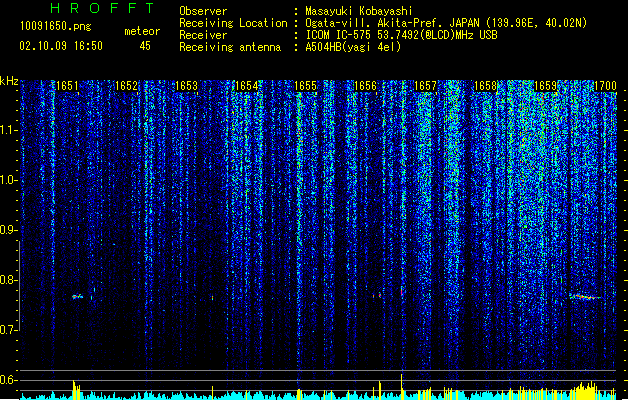Click the long meteor echo near 1659
Viewport: 629px width, 400px height.
(585, 297)
